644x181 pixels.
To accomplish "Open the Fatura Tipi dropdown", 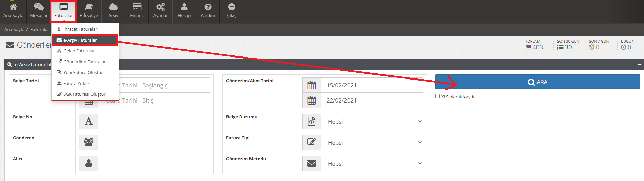I will click(x=372, y=142).
